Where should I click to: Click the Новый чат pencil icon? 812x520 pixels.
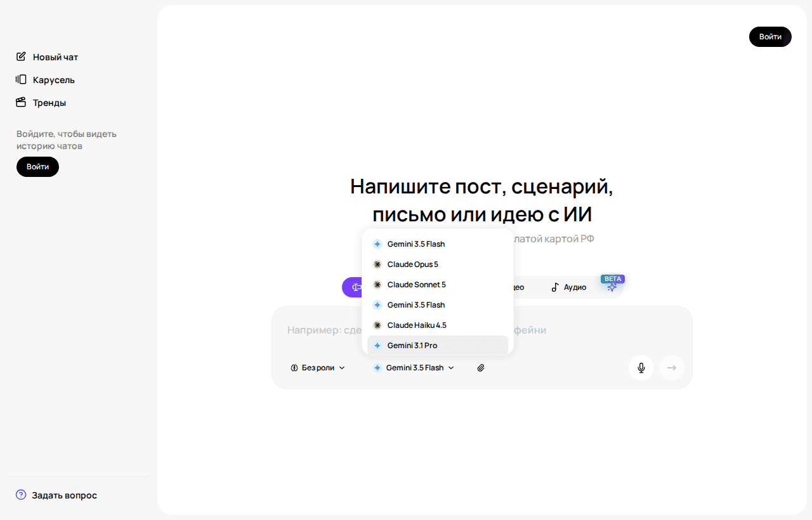[x=21, y=56]
